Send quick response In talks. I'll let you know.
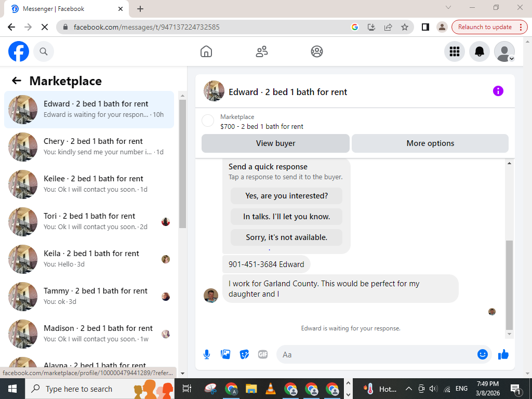The width and height of the screenshot is (532, 399). [x=286, y=217]
